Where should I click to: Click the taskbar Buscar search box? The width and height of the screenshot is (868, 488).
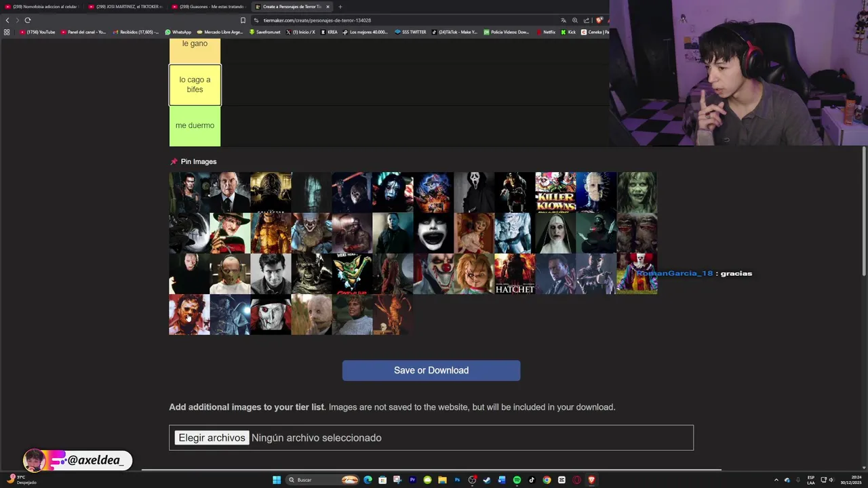pos(323,480)
